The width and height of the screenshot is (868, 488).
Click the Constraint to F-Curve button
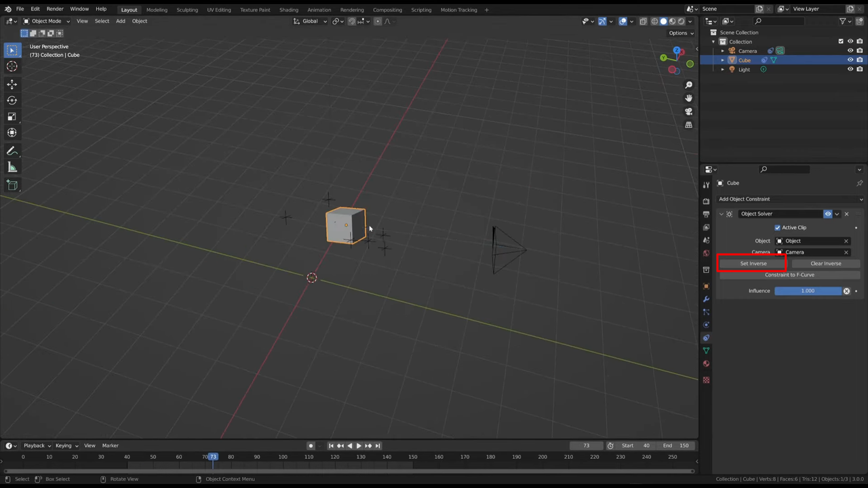(789, 274)
